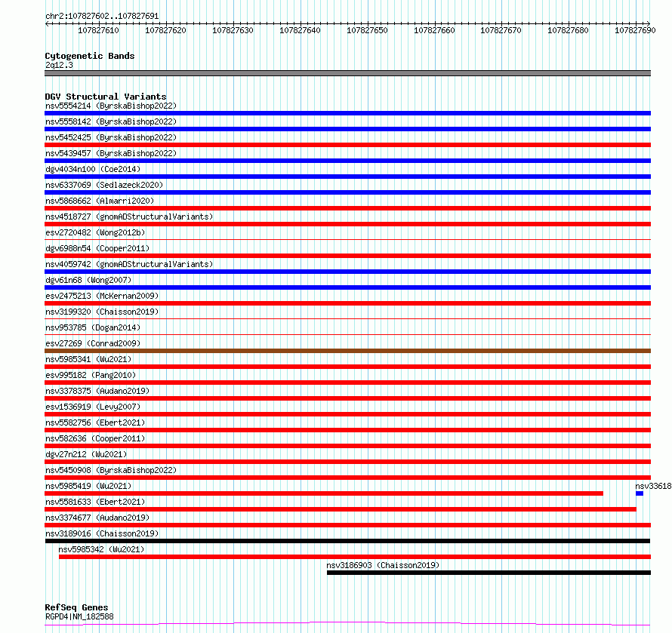The height and width of the screenshot is (633, 672).
Task: Open variant esv2475213 (McKernan2009)
Action: [102, 296]
